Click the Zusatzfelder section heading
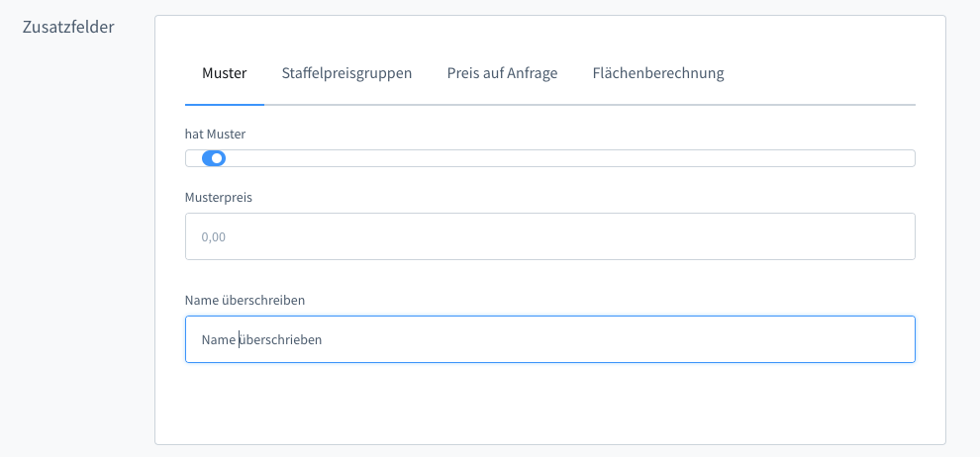The image size is (980, 457). point(68,27)
